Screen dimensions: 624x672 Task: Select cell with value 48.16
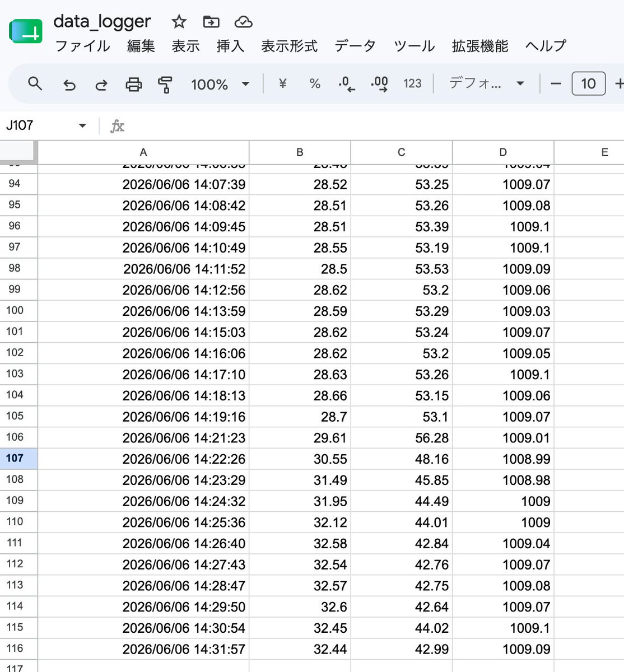[401, 459]
